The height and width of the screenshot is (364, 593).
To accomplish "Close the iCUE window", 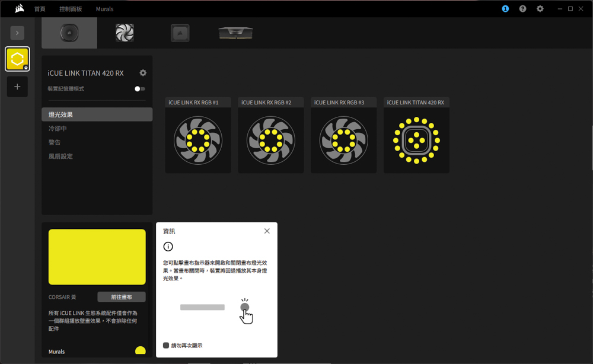I will coord(581,9).
